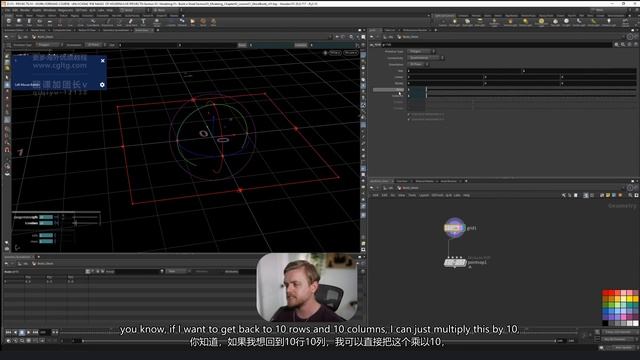Add a Spot Light from the shelf
This screenshot has height=360, width=640.
tap(467, 22)
